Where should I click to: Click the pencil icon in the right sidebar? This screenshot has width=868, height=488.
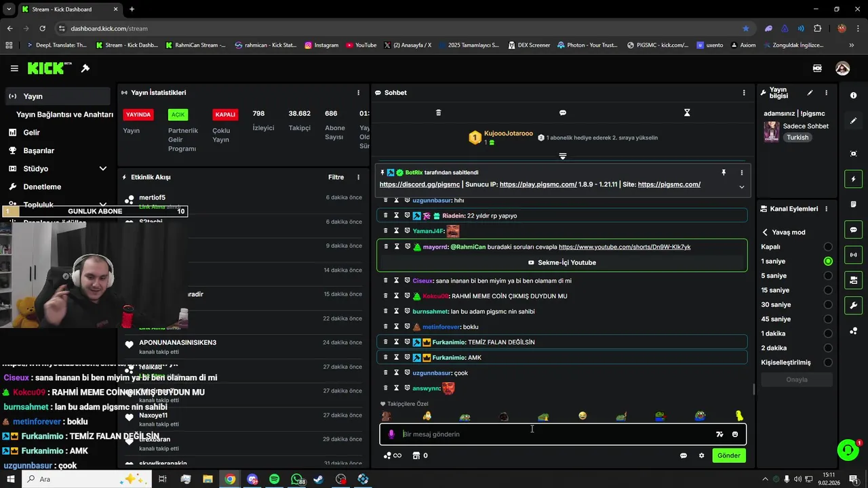pyautogui.click(x=853, y=121)
